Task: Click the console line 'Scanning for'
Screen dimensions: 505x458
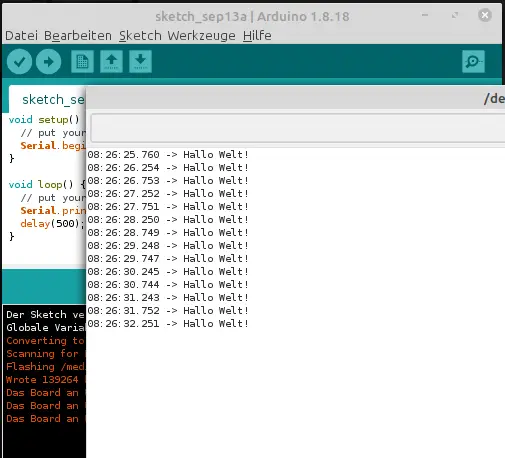Action: coord(43,354)
